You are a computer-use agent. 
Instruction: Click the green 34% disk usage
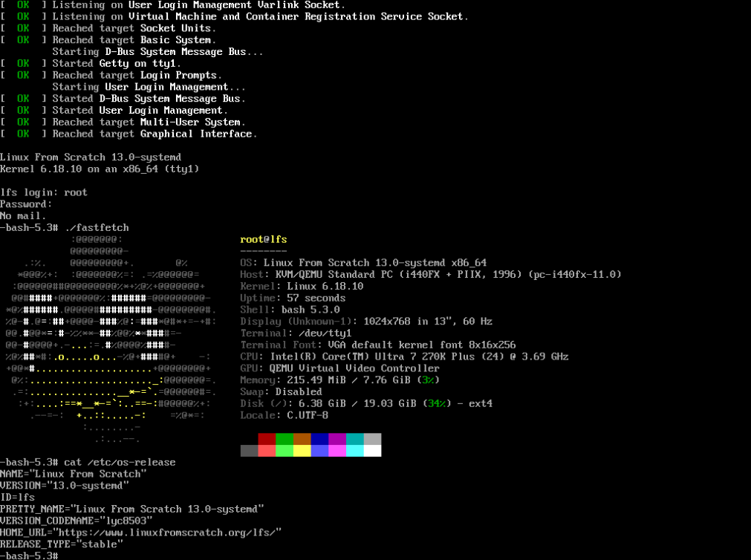(x=437, y=403)
